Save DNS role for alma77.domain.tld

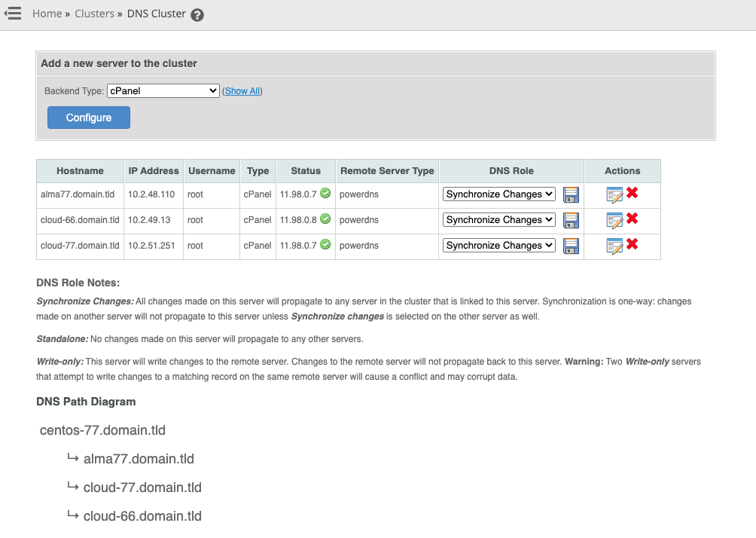[571, 194]
